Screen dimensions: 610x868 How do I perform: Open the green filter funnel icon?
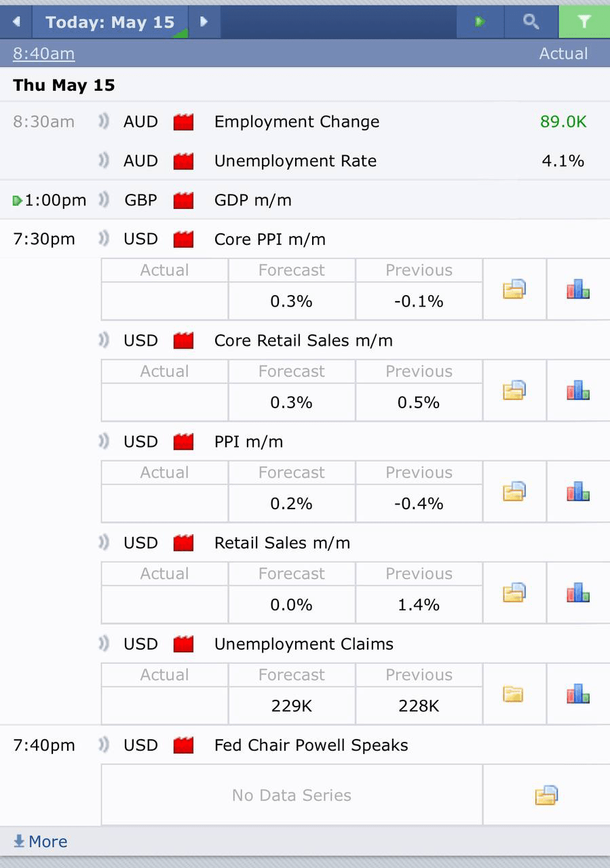(584, 22)
